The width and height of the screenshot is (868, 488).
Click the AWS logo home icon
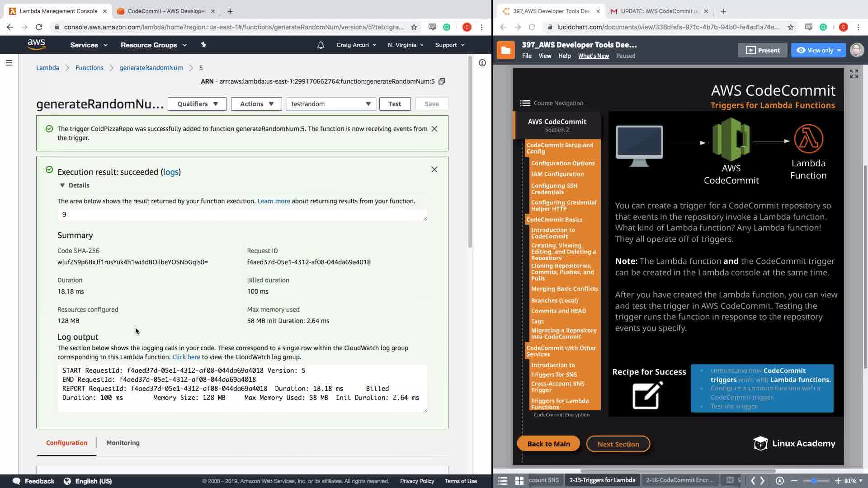click(x=36, y=44)
